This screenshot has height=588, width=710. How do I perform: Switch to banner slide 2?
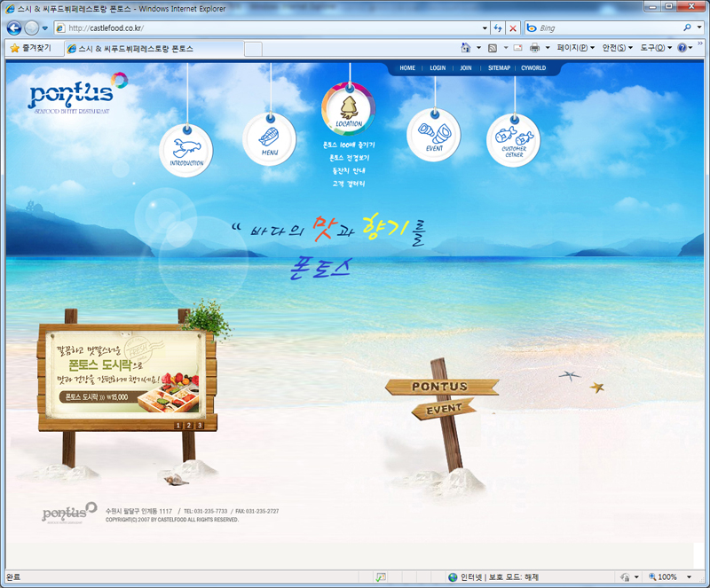point(189,425)
